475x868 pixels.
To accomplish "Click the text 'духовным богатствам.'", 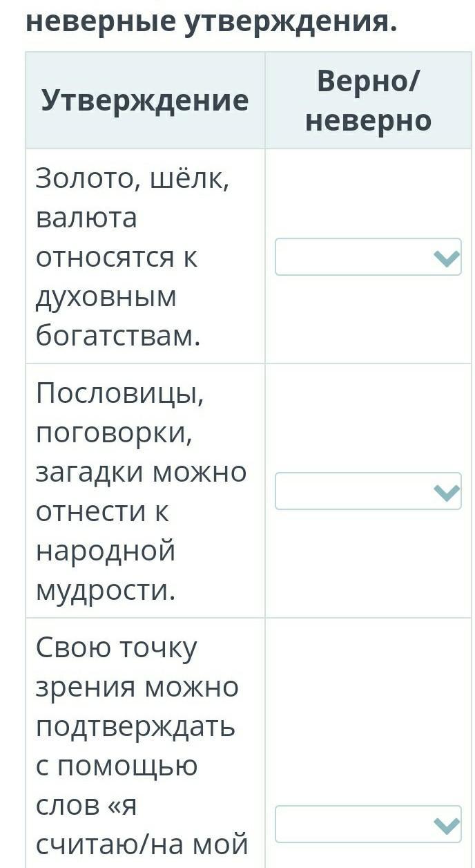I will pyautogui.click(x=117, y=317).
